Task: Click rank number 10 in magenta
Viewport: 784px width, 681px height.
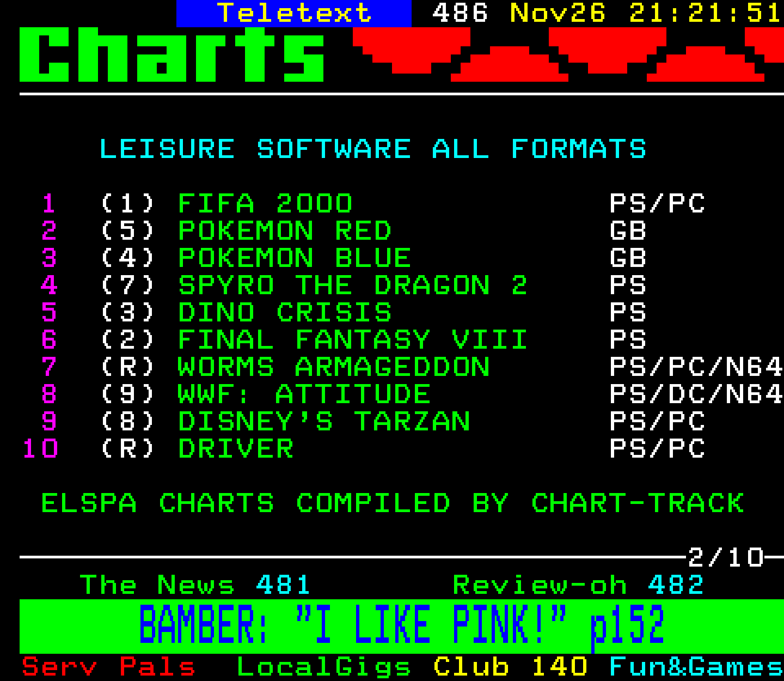Action: click(40, 449)
